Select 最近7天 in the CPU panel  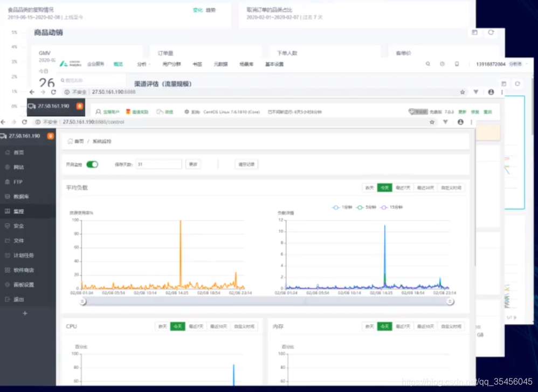click(196, 326)
